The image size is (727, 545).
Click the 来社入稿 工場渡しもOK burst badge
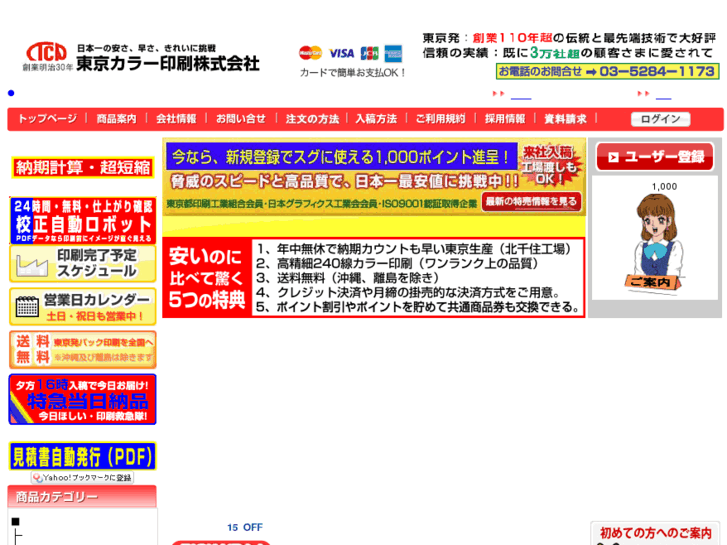549,165
